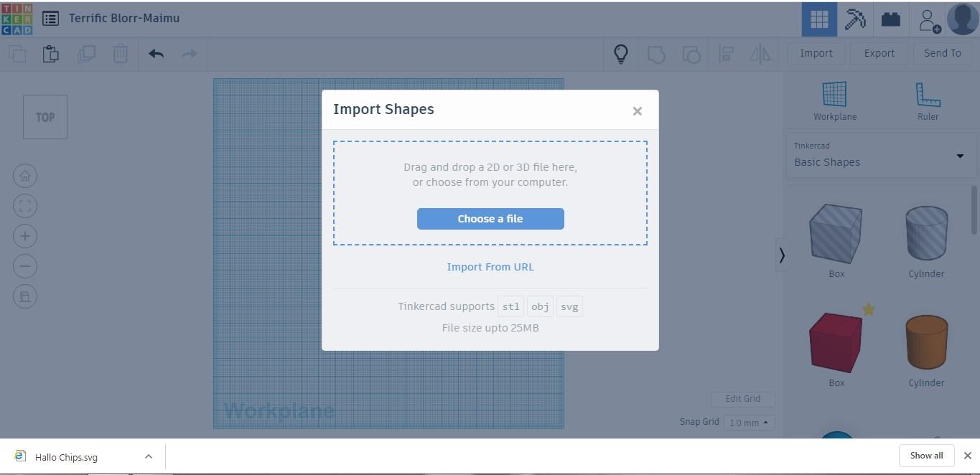Click the Bricks mode icon
980x475 pixels.
pos(890,19)
